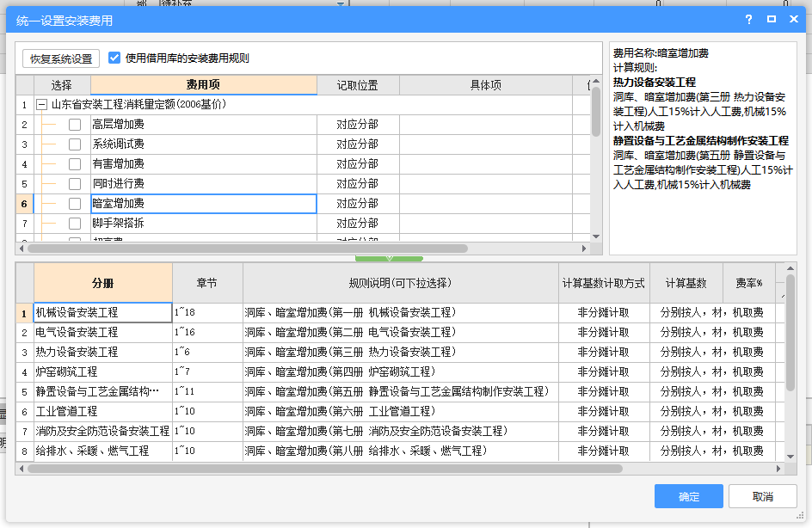Image resolution: width=812 pixels, height=528 pixels.
Task: Click the 计算基数计取方式 column header
Action: [604, 283]
